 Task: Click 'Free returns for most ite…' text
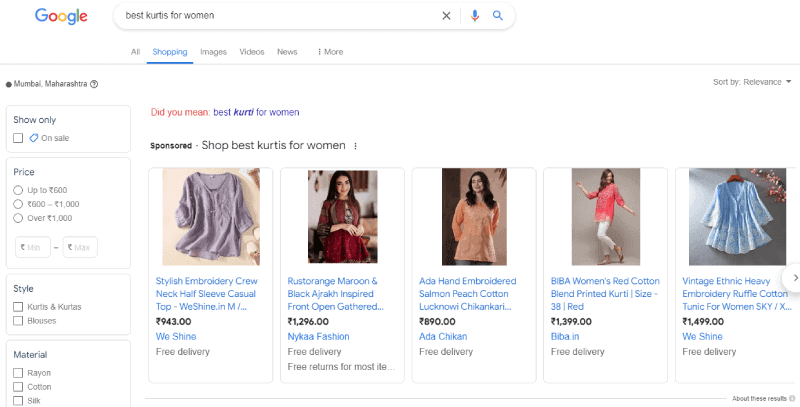tap(341, 367)
